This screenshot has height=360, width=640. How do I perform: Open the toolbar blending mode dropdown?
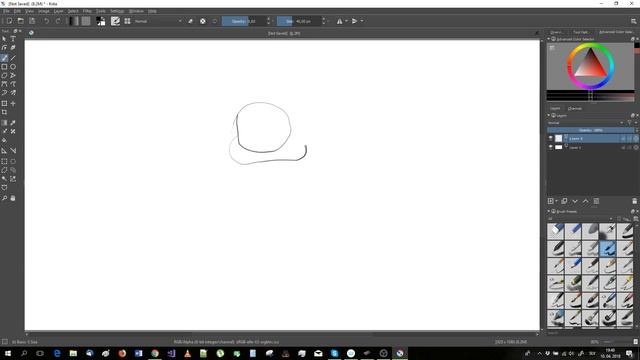tap(158, 21)
